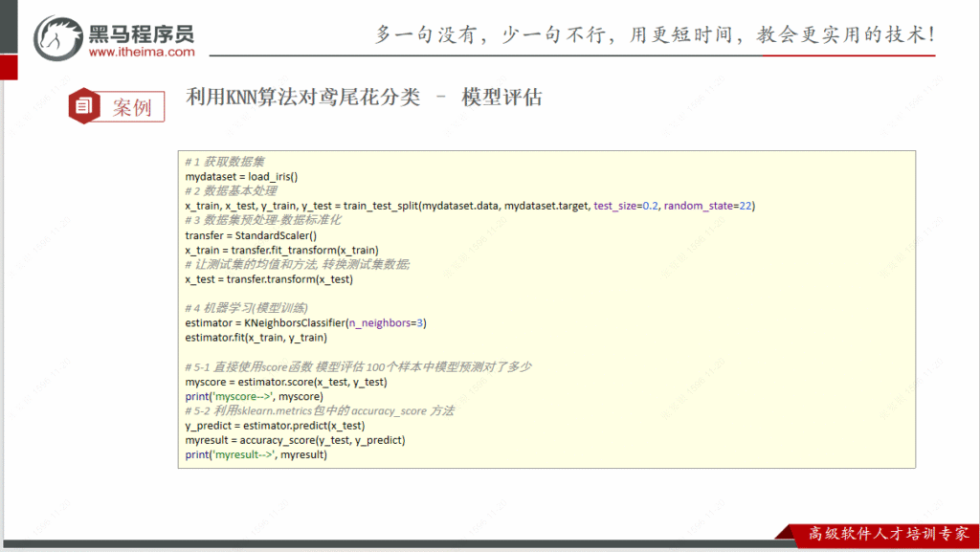Viewport: 980px width, 552px height.
Task: Click the random_state=22 parameter
Action: click(x=708, y=206)
